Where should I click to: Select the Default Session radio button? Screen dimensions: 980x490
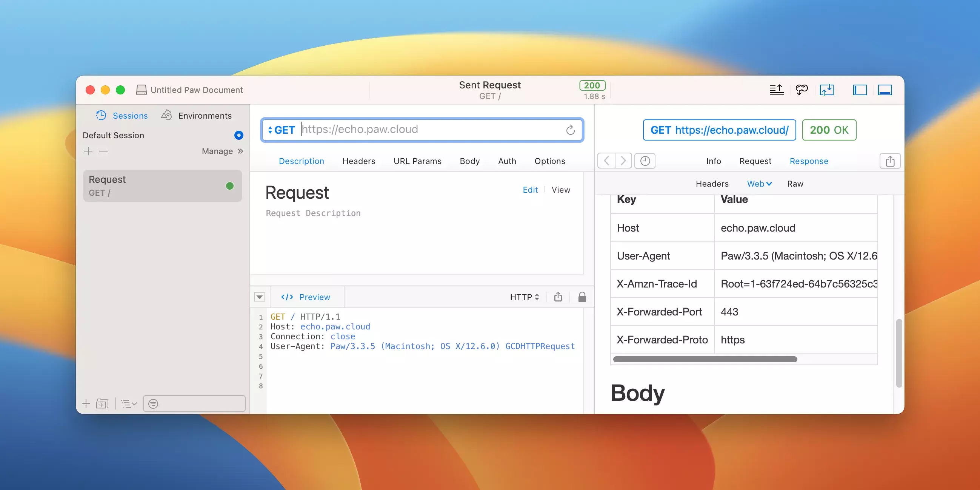coord(238,136)
